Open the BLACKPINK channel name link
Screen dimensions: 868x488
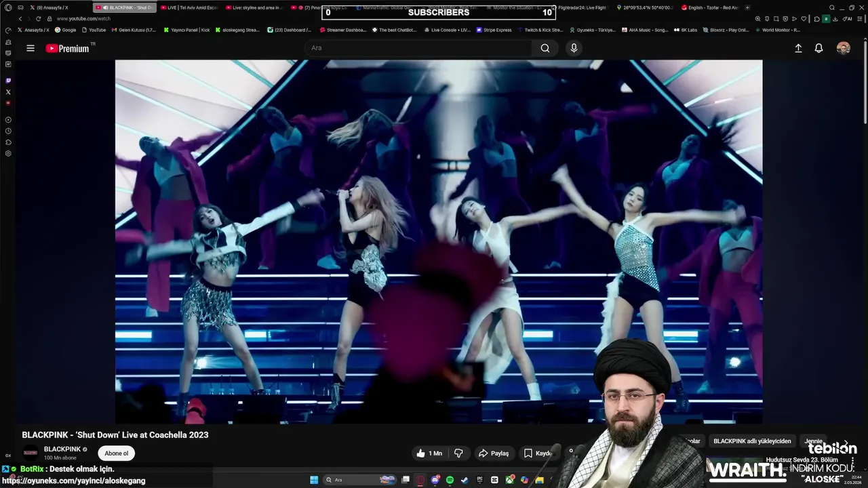62,449
